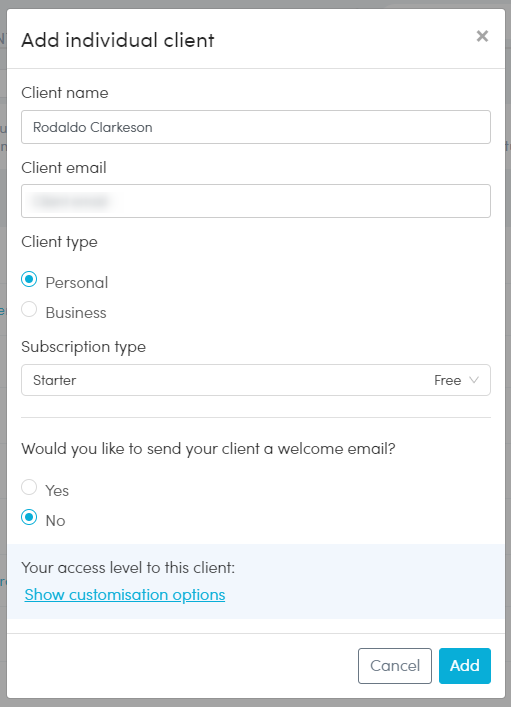Click the Free price text in the dropdown

pos(447,380)
